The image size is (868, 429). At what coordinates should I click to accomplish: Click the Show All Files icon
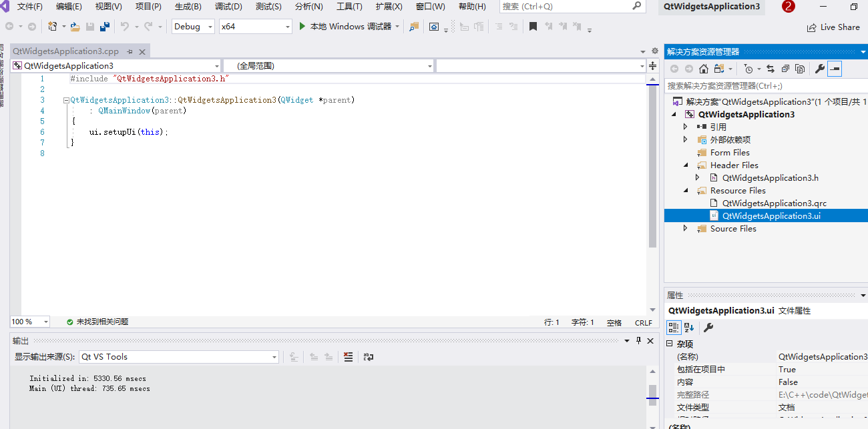click(x=800, y=69)
